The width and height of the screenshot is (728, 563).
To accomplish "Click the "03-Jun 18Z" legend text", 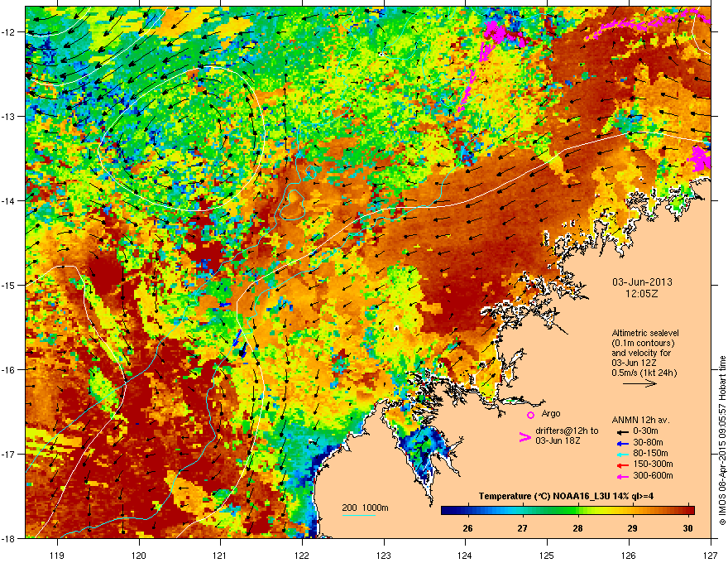I will (557, 440).
